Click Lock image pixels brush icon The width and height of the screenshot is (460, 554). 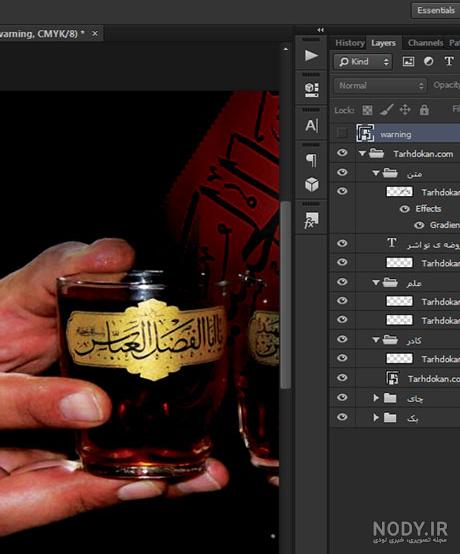click(x=387, y=110)
